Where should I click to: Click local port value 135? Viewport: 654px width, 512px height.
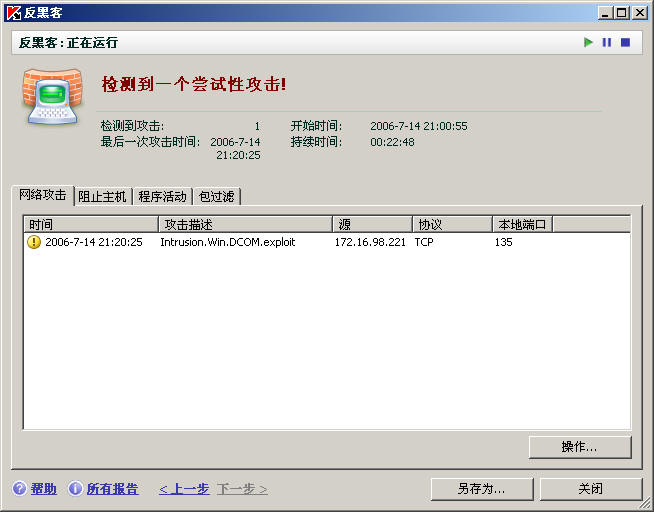[x=503, y=242]
